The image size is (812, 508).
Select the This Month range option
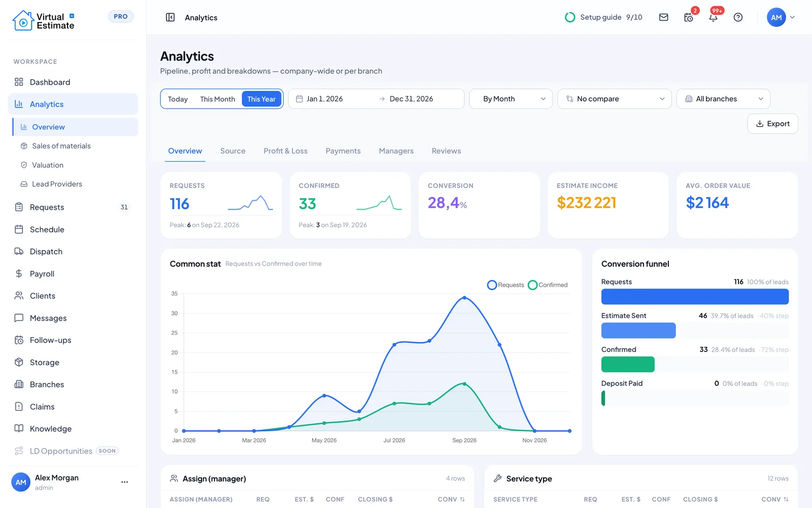(x=217, y=99)
